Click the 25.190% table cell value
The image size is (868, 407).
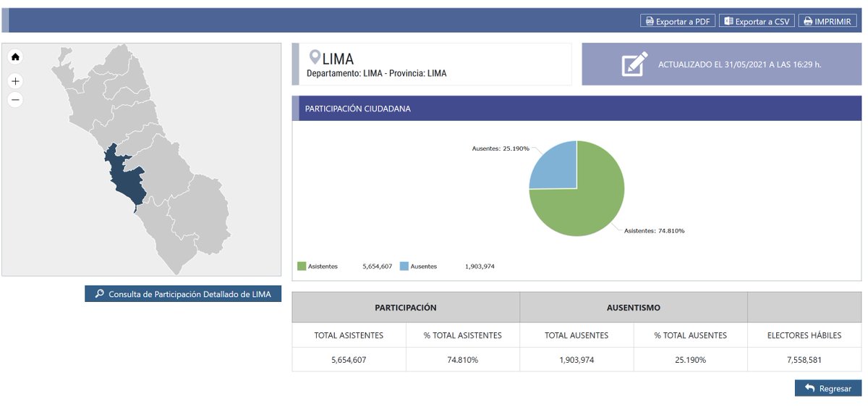(x=691, y=359)
